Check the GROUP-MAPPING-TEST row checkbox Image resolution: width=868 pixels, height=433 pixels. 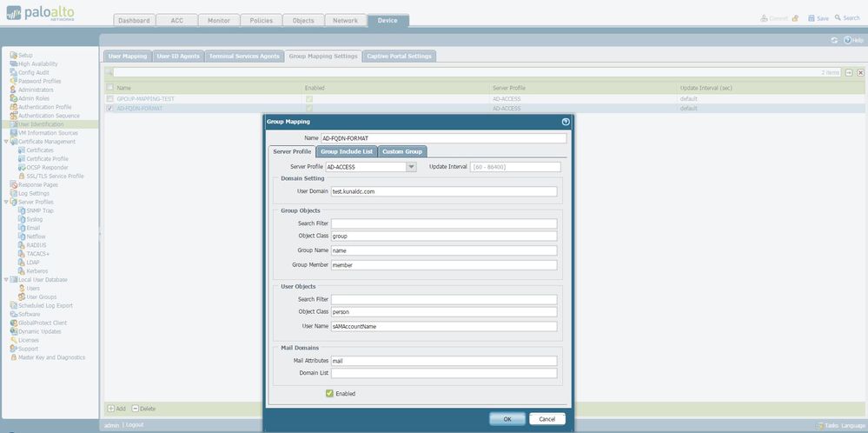pyautogui.click(x=109, y=98)
